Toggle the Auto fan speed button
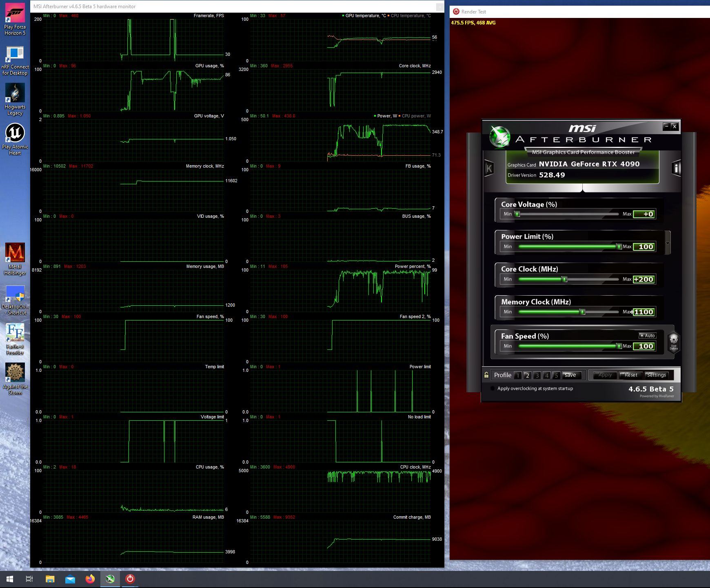Image resolution: width=710 pixels, height=588 pixels. 648,336
